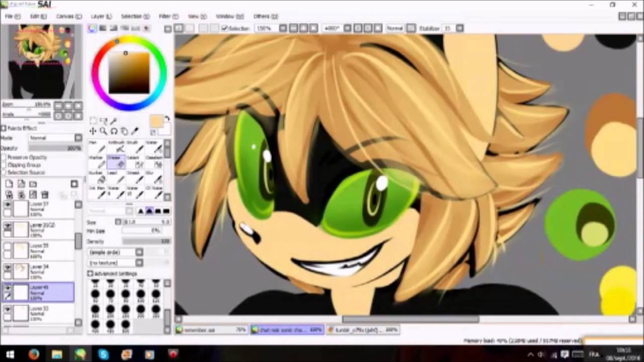Open the Stabilizer value dropdown

point(459,28)
